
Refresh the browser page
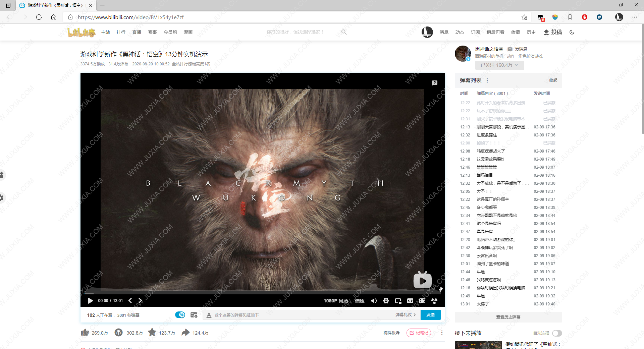[x=39, y=17]
